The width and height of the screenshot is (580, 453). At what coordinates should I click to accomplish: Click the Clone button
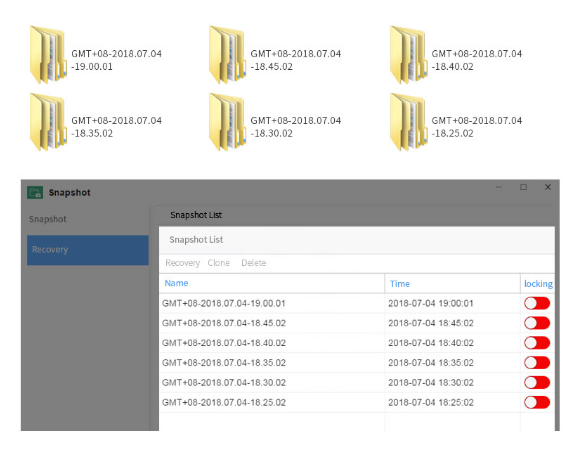pos(219,263)
